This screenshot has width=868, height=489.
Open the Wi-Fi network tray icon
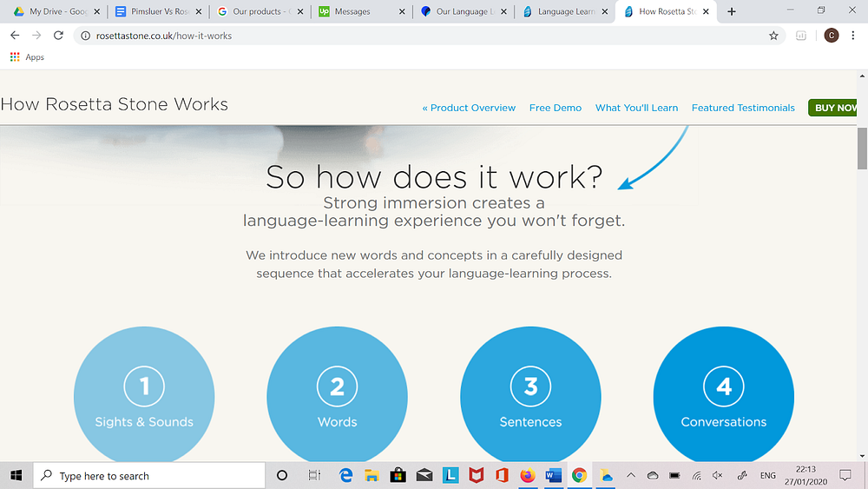pos(697,475)
